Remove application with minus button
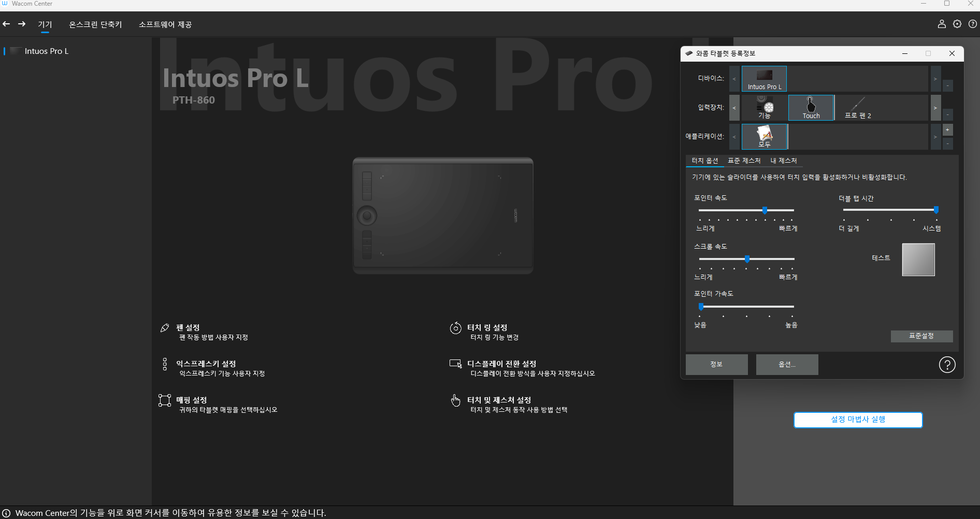This screenshot has height=519, width=980. point(948,143)
